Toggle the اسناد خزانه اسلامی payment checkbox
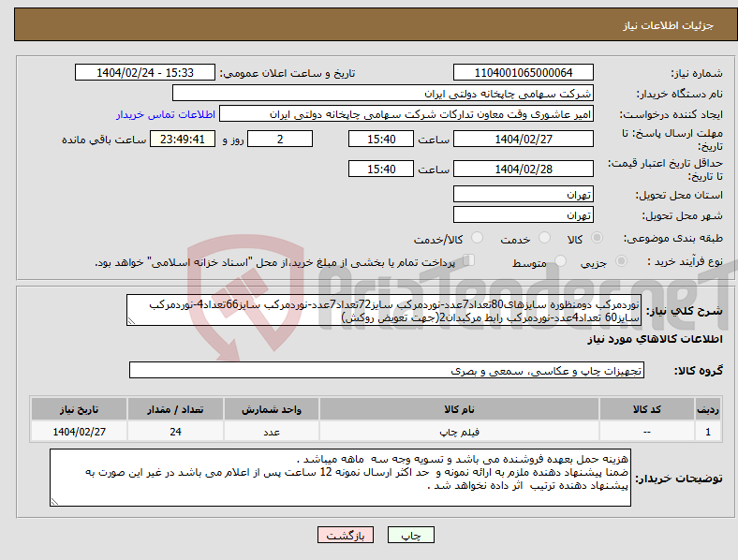This screenshot has height=560, width=738. [469, 259]
